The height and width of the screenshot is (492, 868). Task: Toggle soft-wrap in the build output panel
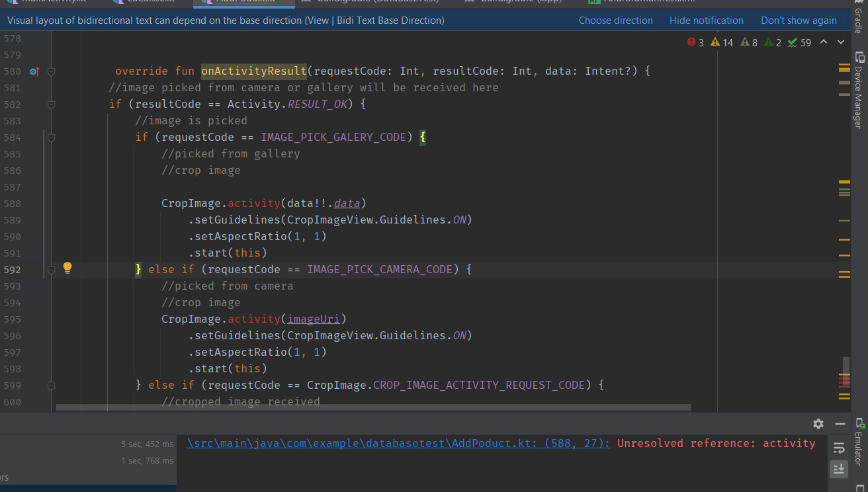tap(839, 447)
